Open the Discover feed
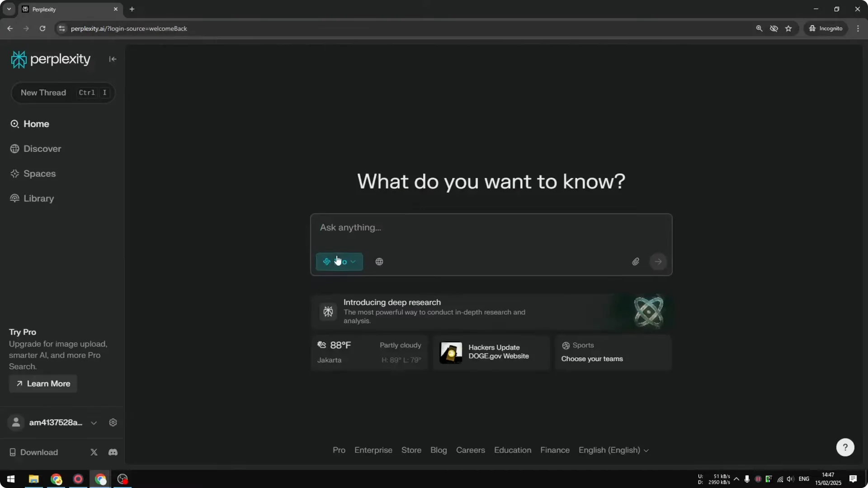This screenshot has height=488, width=868. (x=42, y=148)
